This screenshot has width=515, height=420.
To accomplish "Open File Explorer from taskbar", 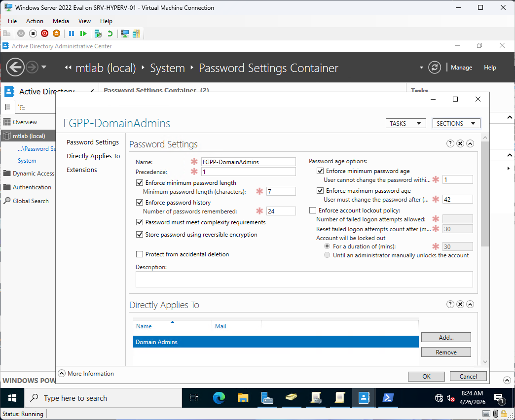I will pyautogui.click(x=243, y=398).
